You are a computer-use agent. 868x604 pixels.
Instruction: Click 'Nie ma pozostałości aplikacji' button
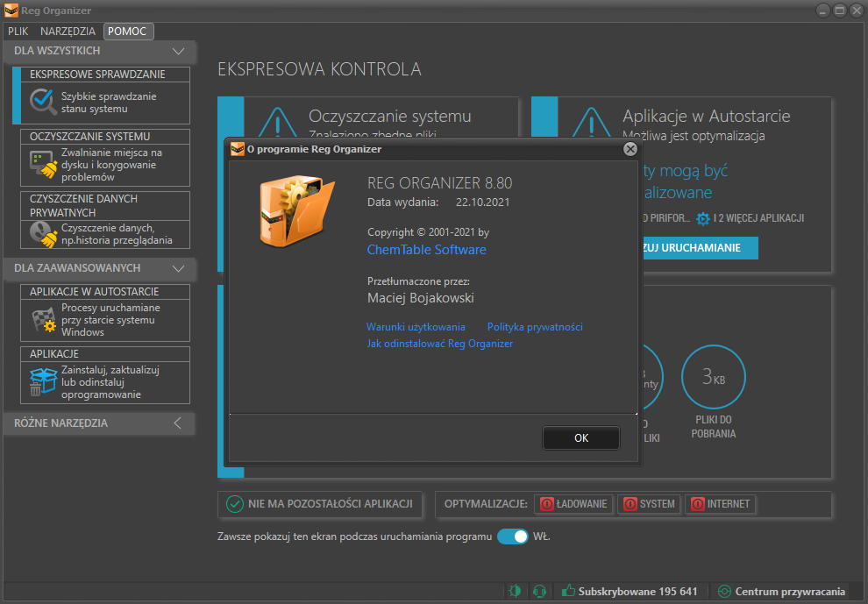tap(321, 504)
